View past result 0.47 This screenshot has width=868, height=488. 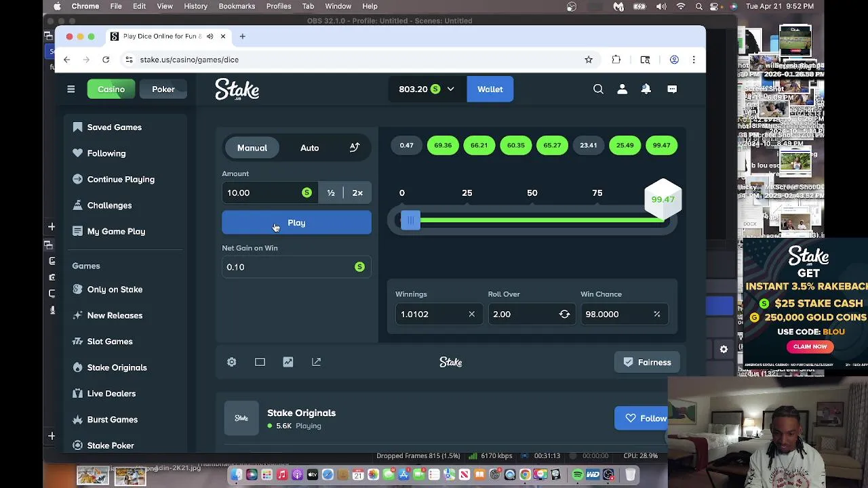click(406, 145)
